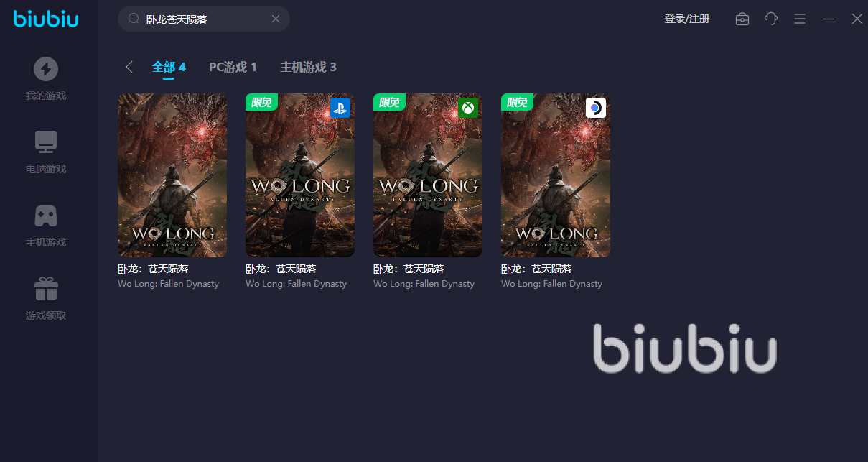Select the Xbox Wo Long cover
Viewport: 868px width, 462px height.
[428, 175]
